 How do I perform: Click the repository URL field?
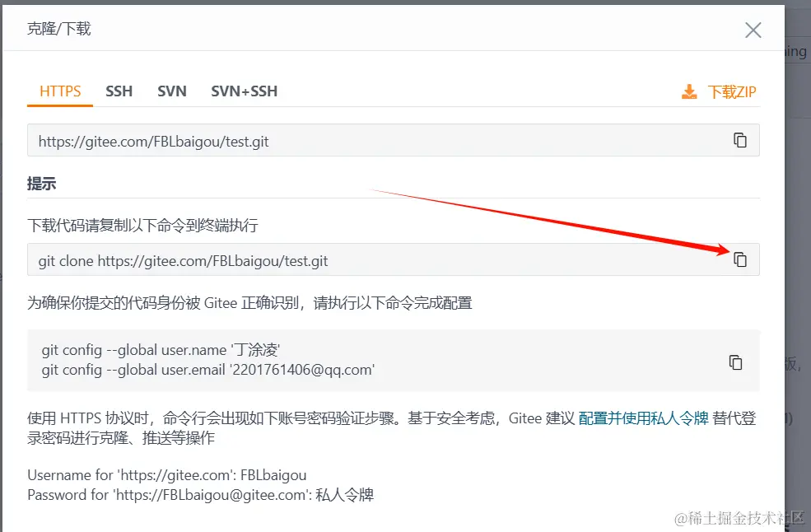(x=393, y=140)
